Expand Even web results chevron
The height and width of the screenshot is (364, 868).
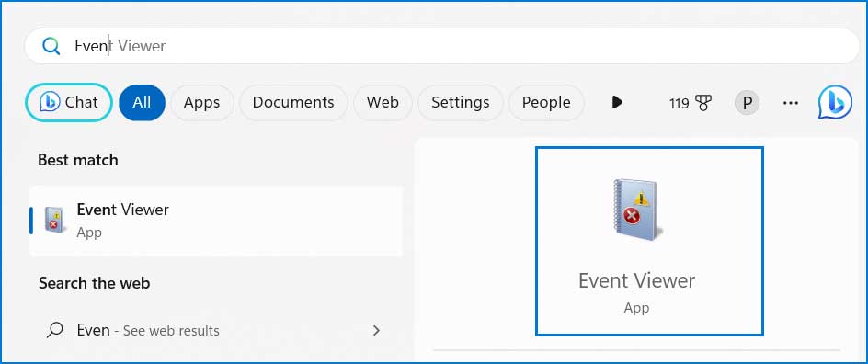376,330
